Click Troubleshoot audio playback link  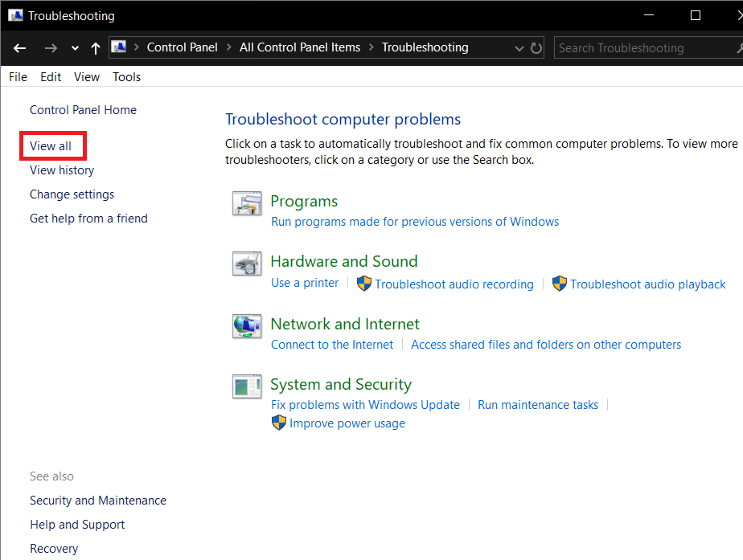[647, 284]
